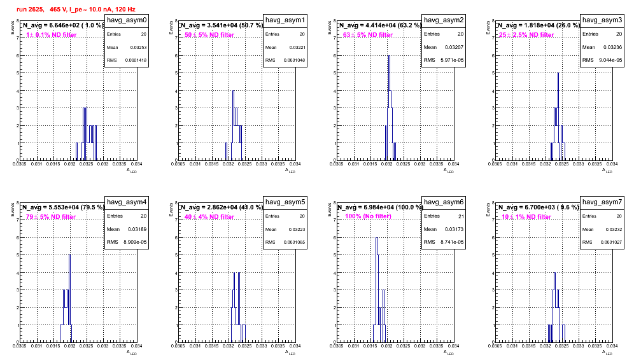Click the Mean value 0.03207
634x364 pixels.
(454, 47)
